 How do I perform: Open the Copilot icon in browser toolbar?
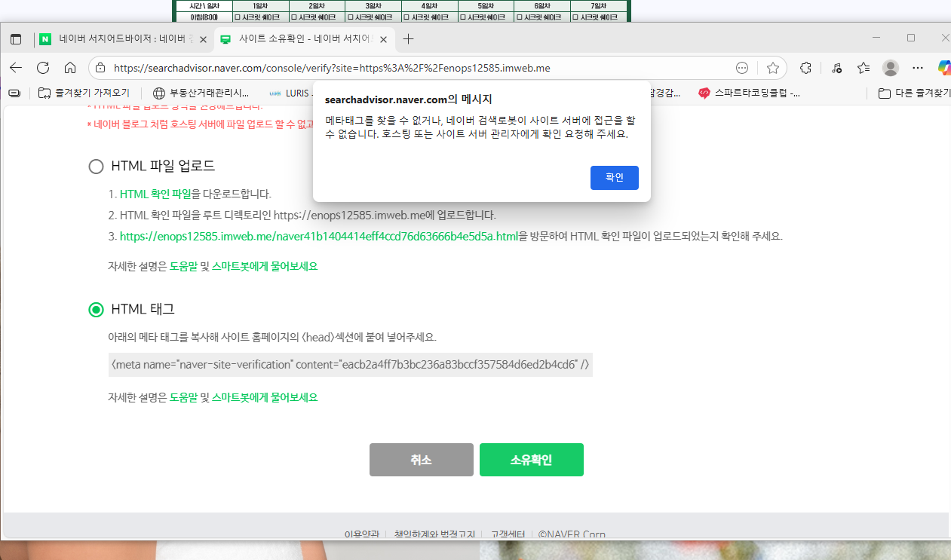(944, 68)
